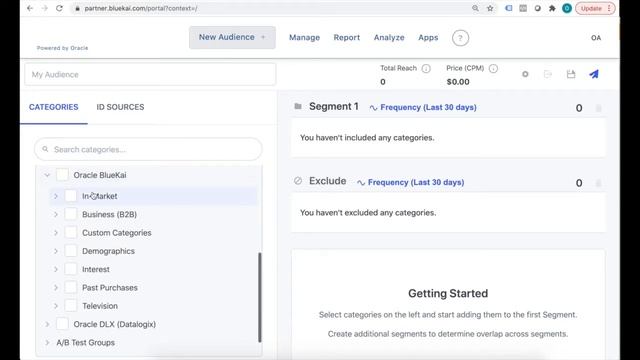Expand the A/B Test Groups chevron

coord(47,342)
